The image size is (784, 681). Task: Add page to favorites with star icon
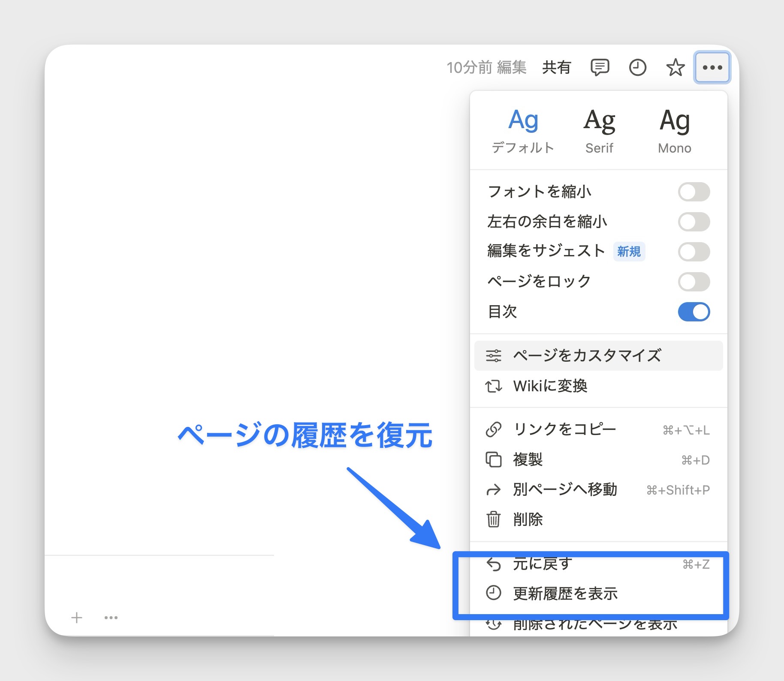675,67
